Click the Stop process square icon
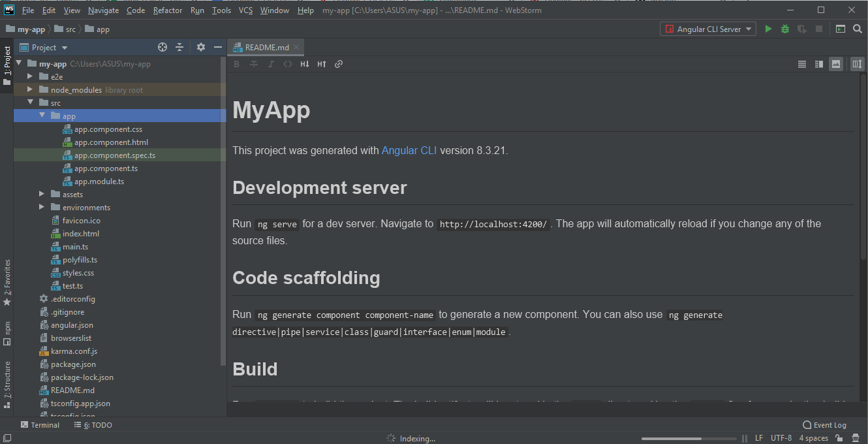The image size is (868, 444). (819, 29)
